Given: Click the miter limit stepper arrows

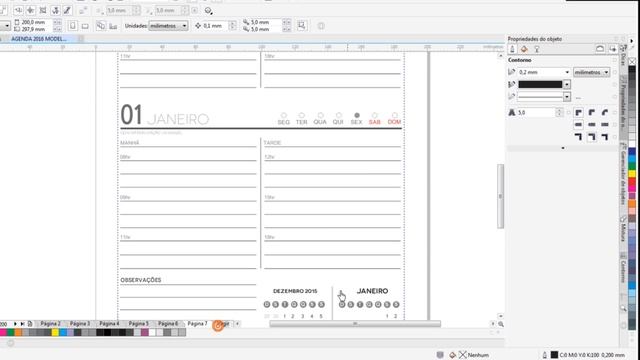Looking at the screenshot, I should [x=559, y=113].
